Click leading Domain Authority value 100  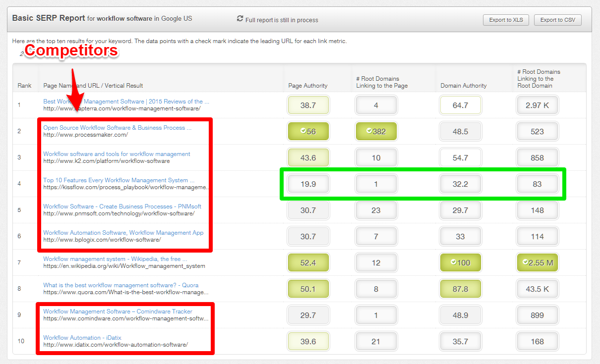pos(460,263)
